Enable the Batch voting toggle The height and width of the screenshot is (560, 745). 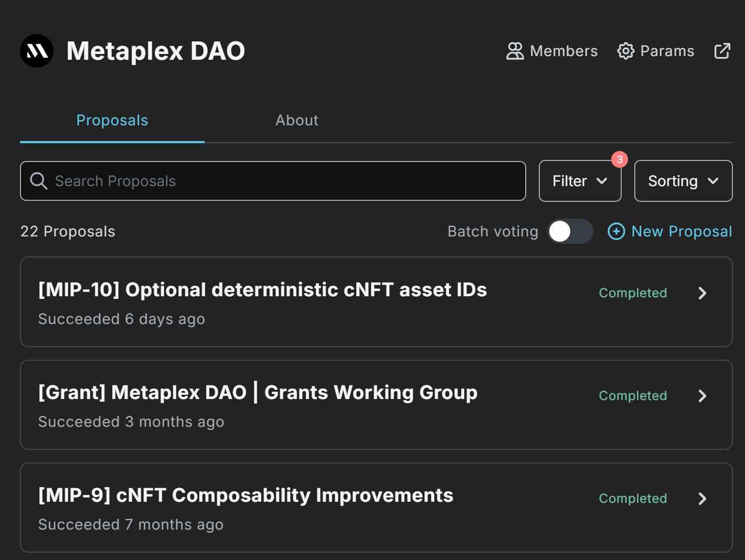tap(570, 231)
